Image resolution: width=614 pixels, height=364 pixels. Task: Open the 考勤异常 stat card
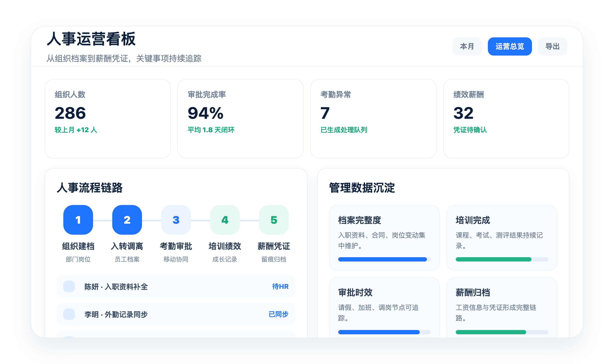(373, 119)
